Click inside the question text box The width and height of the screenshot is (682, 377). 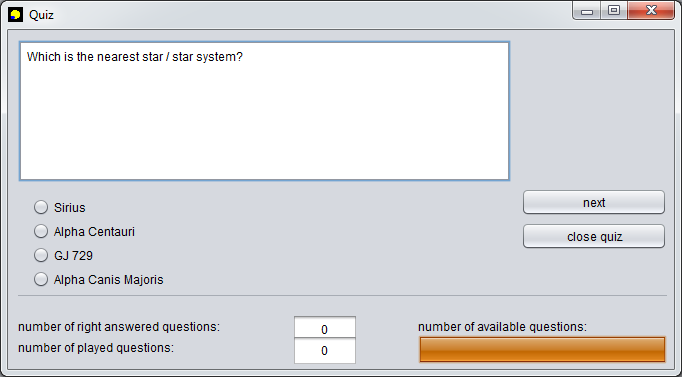coord(264,111)
